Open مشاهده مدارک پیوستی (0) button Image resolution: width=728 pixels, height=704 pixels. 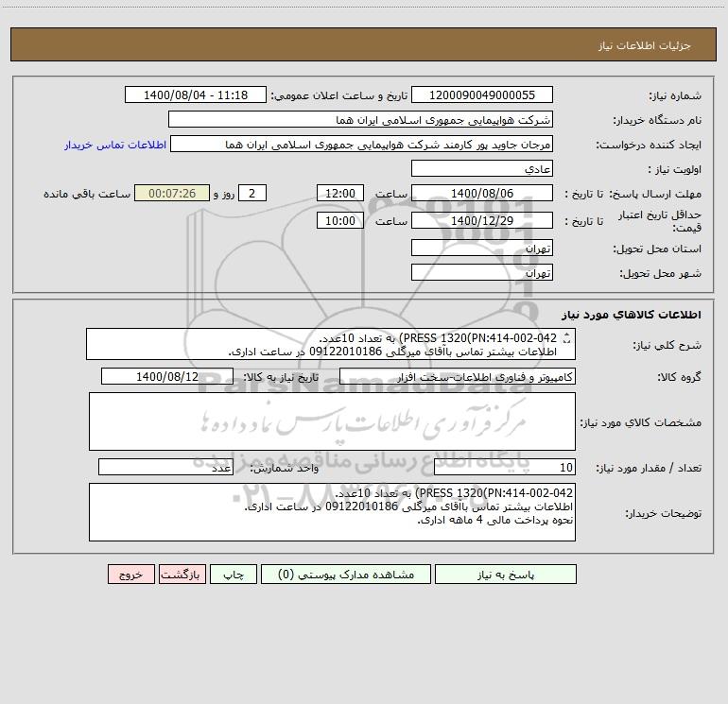346,574
